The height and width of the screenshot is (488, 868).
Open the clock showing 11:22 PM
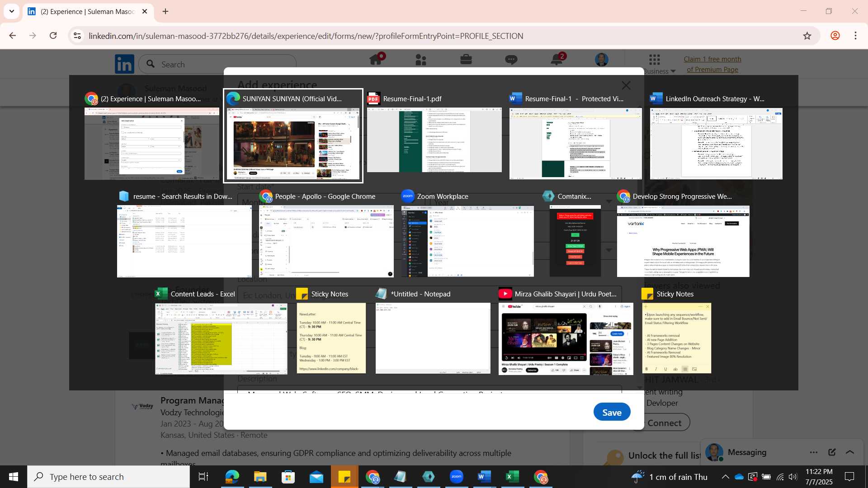pos(819,477)
